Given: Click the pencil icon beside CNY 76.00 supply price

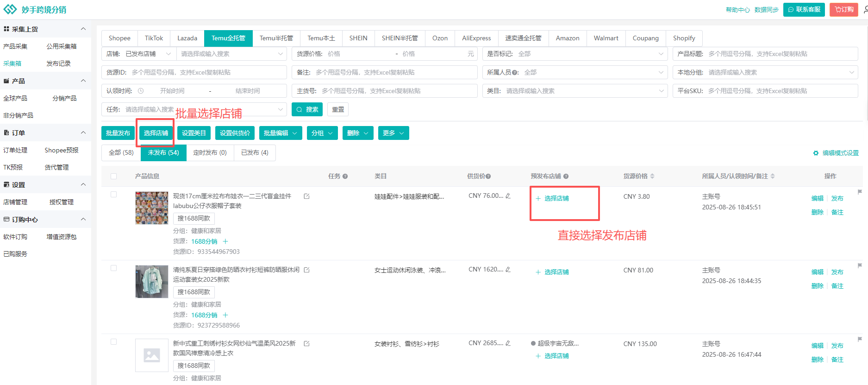Looking at the screenshot, I should (508, 196).
